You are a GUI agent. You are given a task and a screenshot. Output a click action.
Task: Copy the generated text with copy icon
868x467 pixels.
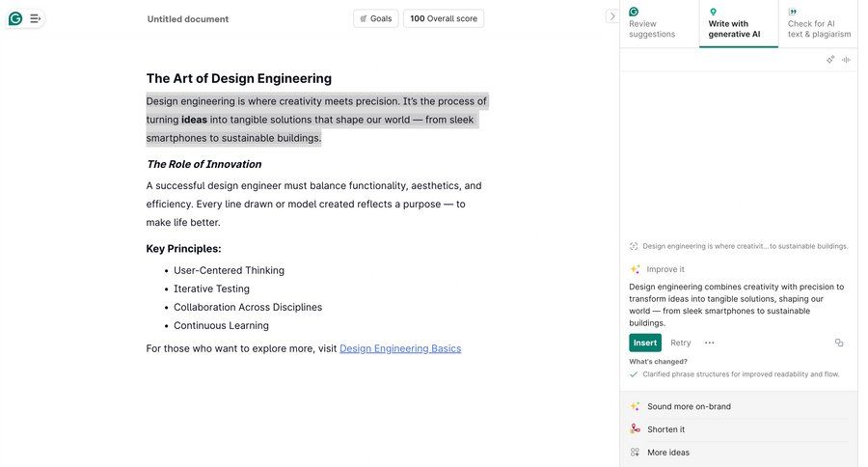click(839, 343)
